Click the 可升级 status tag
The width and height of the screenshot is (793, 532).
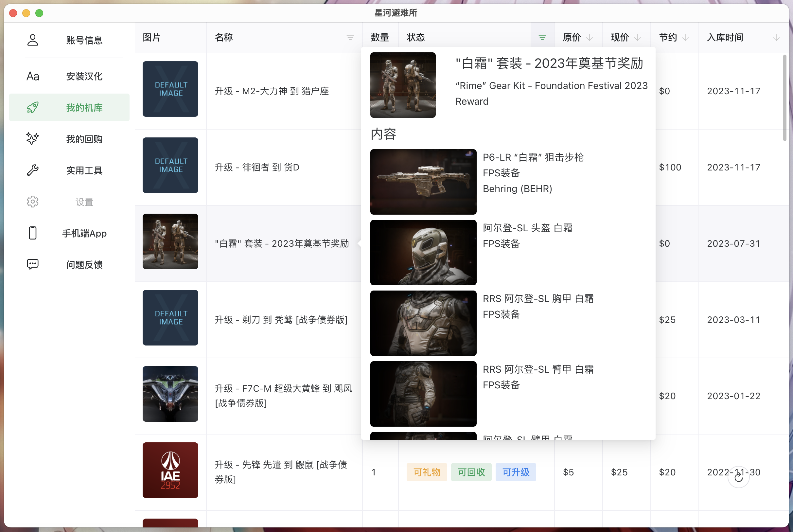tap(516, 472)
